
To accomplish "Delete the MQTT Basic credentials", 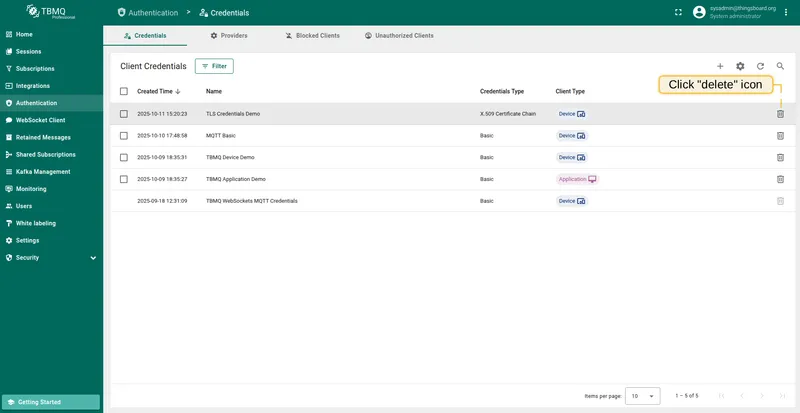I will pos(780,136).
